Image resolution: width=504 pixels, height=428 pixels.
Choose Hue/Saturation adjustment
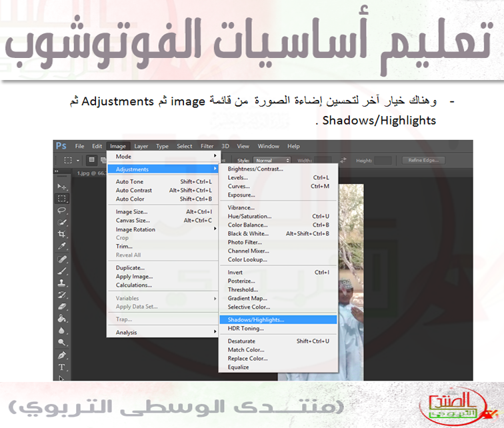279,216
